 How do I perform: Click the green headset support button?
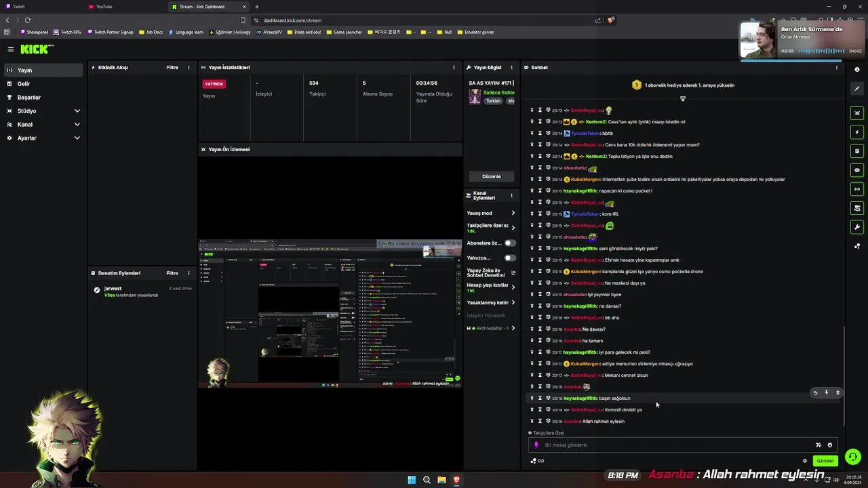coord(853,457)
